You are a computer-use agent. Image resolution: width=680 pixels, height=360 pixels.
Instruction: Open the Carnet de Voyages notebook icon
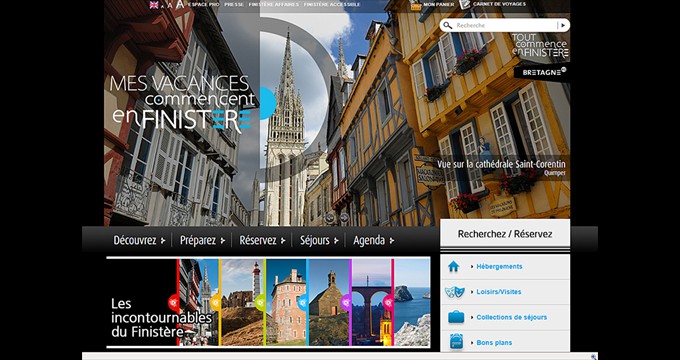pyautogui.click(x=465, y=4)
